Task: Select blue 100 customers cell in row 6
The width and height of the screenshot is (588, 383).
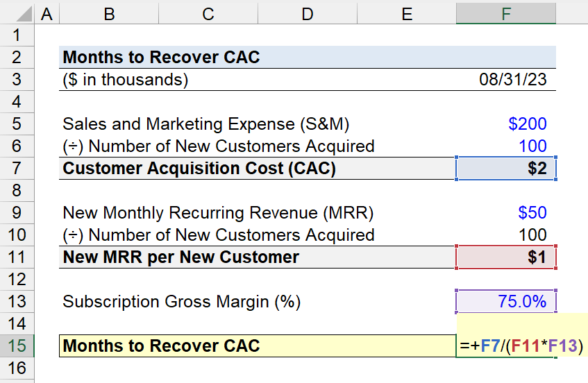Action: 506,146
